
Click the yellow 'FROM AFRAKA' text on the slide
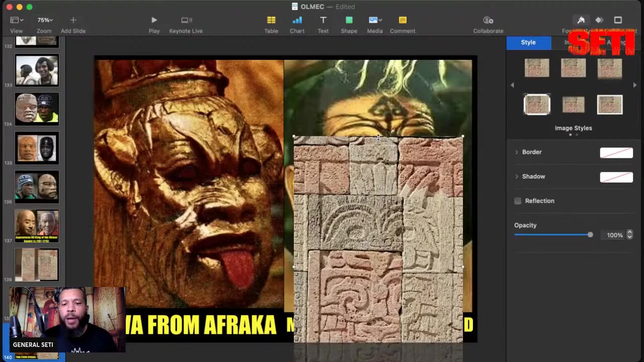point(211,325)
